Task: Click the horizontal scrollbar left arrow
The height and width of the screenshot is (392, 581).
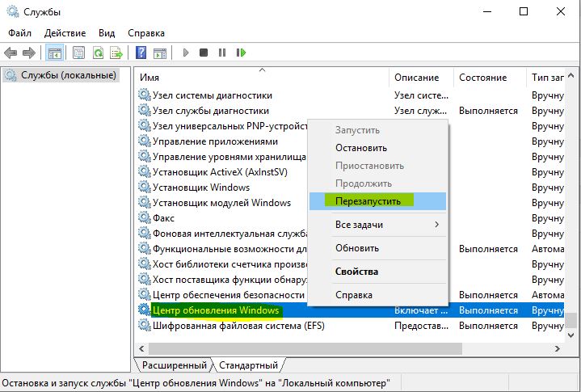Action: [x=141, y=348]
